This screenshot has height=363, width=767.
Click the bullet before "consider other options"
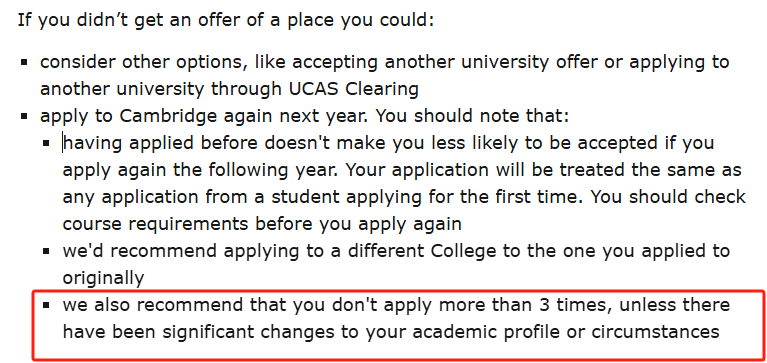point(23,63)
